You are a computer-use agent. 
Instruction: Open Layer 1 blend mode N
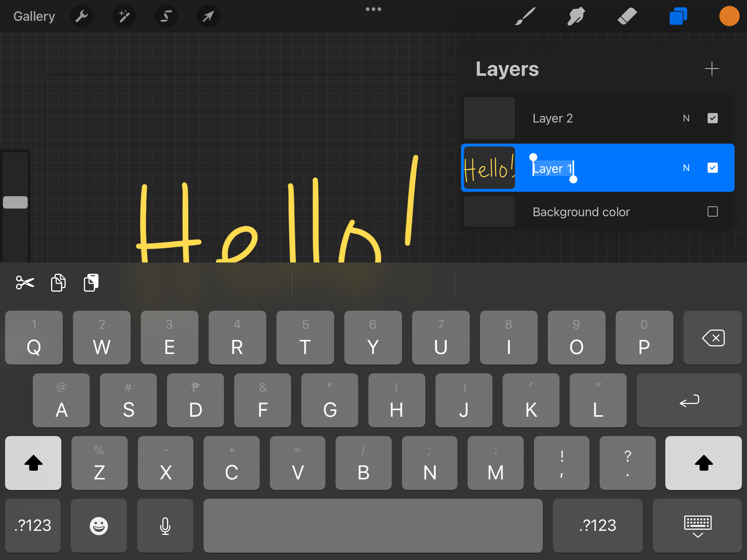(x=686, y=168)
